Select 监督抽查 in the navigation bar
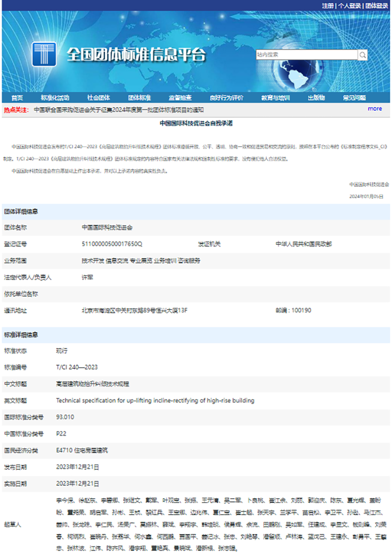This screenshot has width=392, height=554. point(180,98)
